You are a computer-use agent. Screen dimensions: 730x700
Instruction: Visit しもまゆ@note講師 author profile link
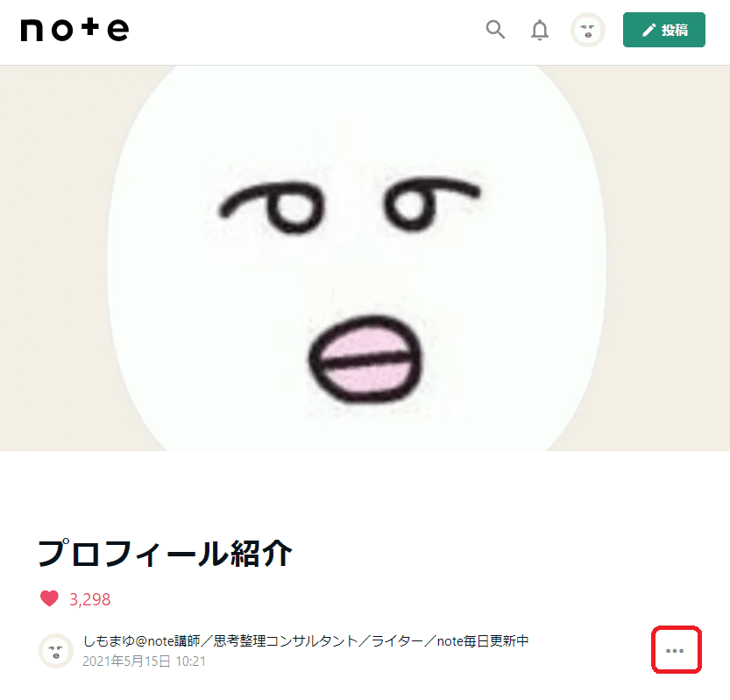(142, 641)
